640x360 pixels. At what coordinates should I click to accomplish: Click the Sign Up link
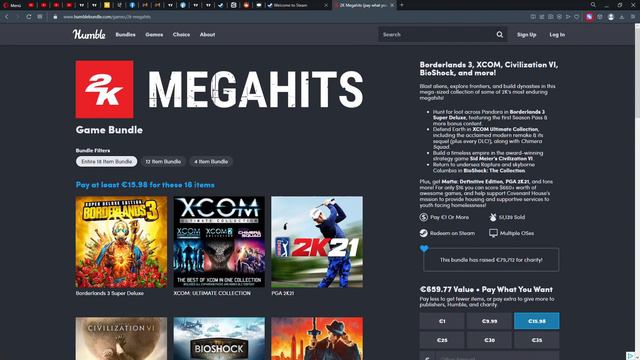[x=527, y=35]
